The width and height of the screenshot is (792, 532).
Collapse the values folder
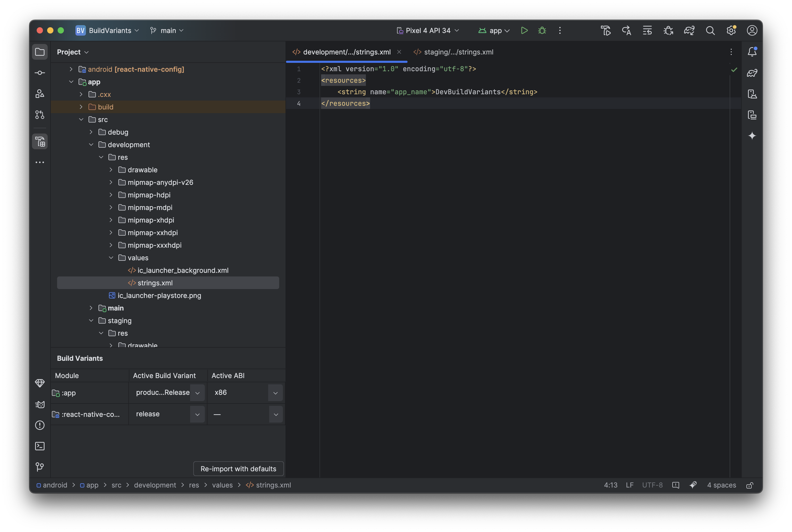111,258
